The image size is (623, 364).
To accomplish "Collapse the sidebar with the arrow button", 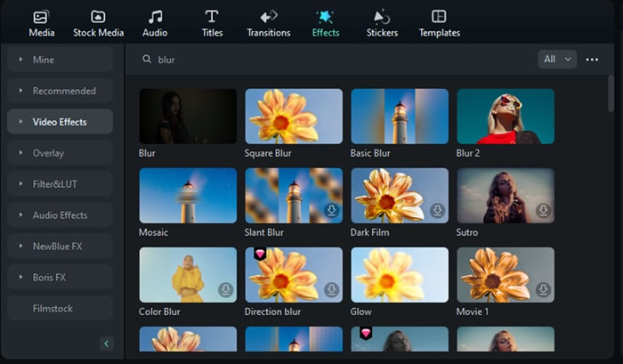I will [106, 344].
